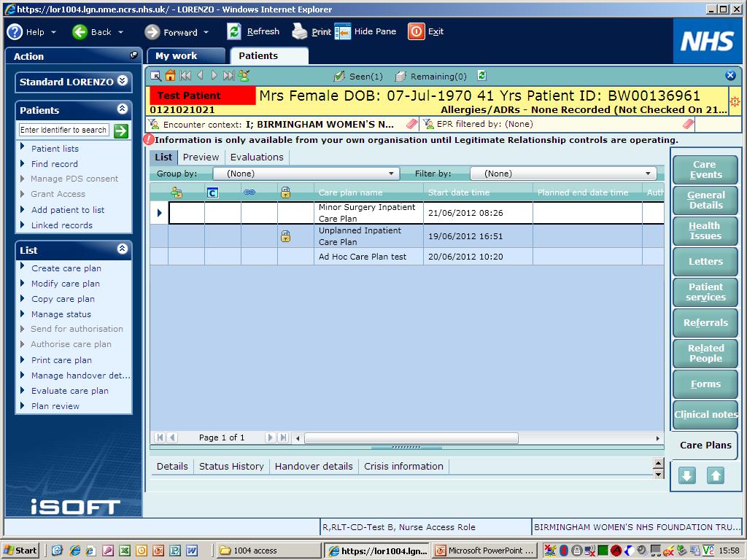Viewport: 747px width, 560px height.
Task: Click the chain link column header icon
Action: click(x=249, y=192)
